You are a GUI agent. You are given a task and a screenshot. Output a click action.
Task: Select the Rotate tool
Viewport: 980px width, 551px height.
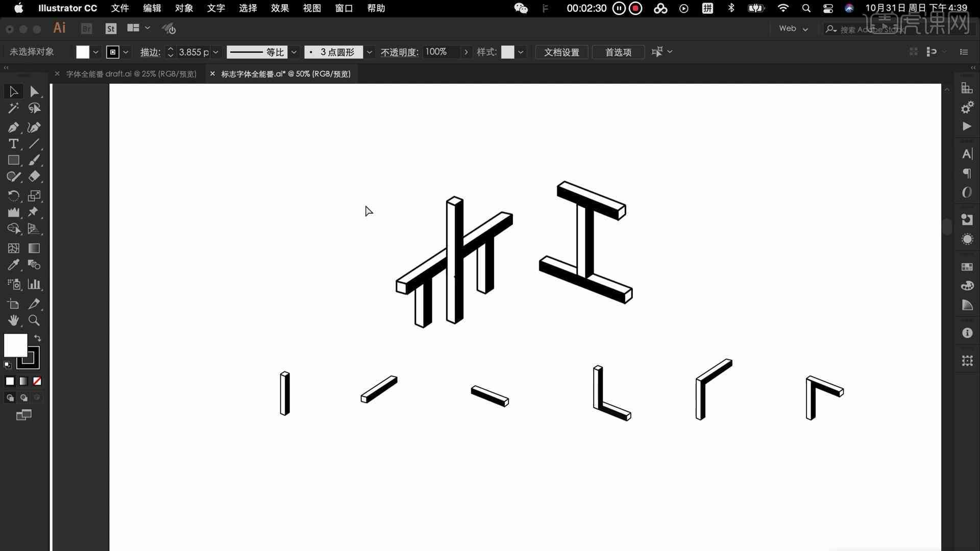[x=13, y=195]
